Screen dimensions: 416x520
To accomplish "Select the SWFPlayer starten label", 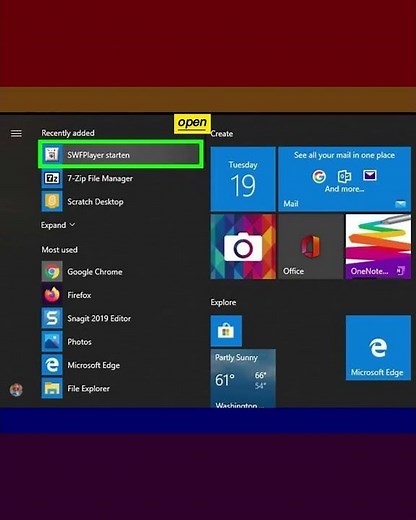I will 98,155.
